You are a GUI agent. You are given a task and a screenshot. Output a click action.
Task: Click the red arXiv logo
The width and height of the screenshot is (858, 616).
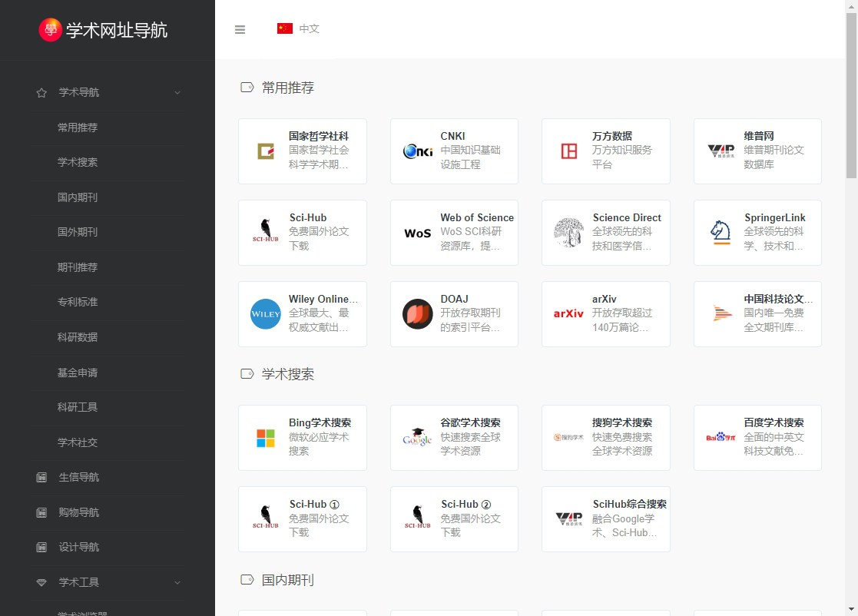[568, 314]
